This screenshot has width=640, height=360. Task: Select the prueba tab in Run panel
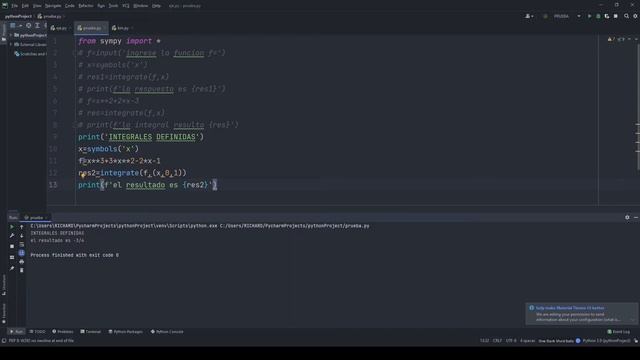pos(36,218)
